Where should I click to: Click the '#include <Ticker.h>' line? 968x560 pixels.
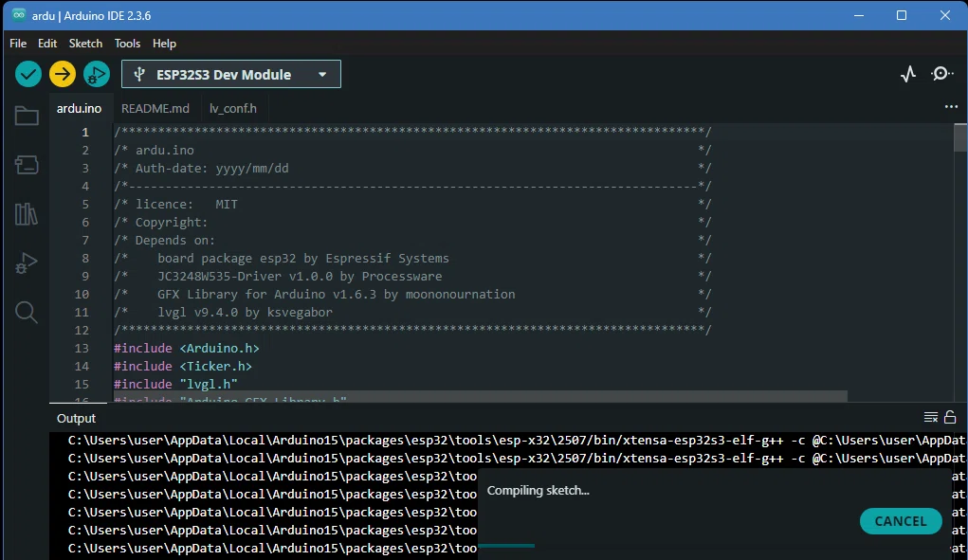(x=183, y=366)
